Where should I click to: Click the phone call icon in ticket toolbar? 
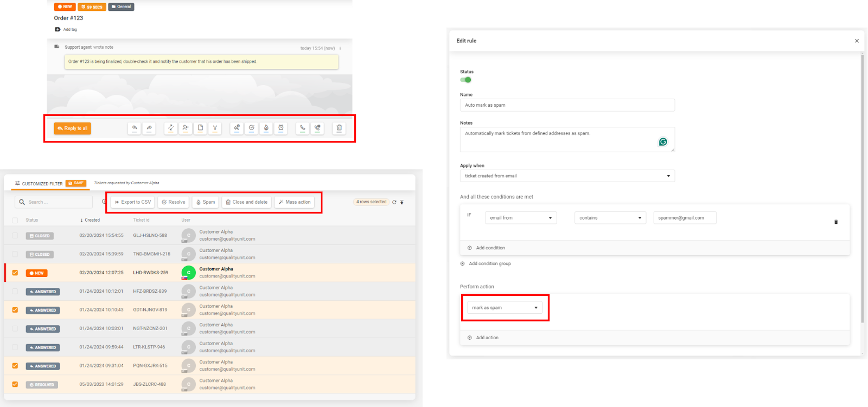[303, 128]
